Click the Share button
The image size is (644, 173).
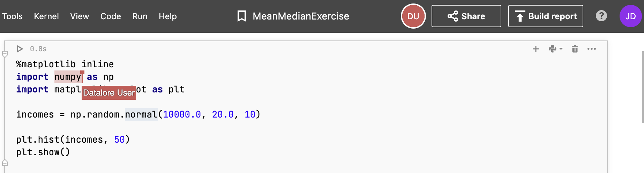[x=466, y=16]
